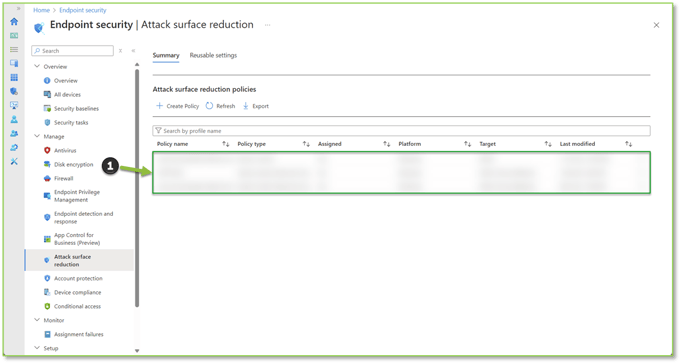Open the Dashboard icon in the left rail
This screenshot has height=364, width=681.
(14, 36)
